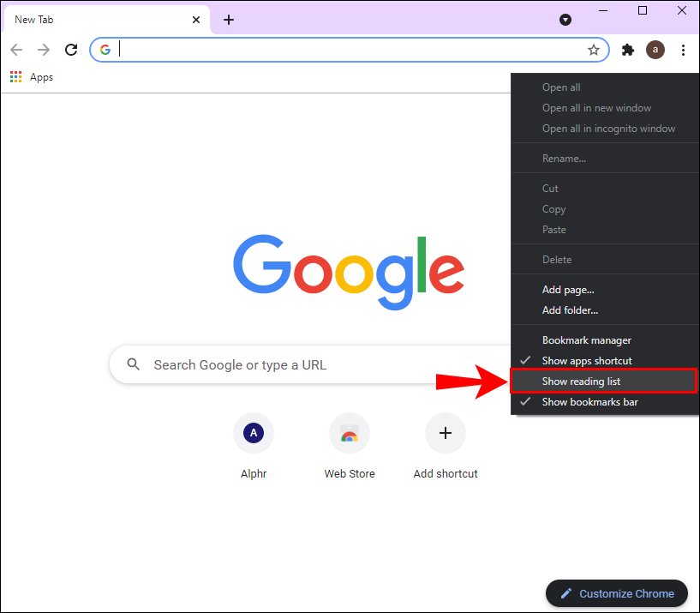The image size is (700, 613).
Task: Click the magnifier icon in search box
Action: (133, 364)
